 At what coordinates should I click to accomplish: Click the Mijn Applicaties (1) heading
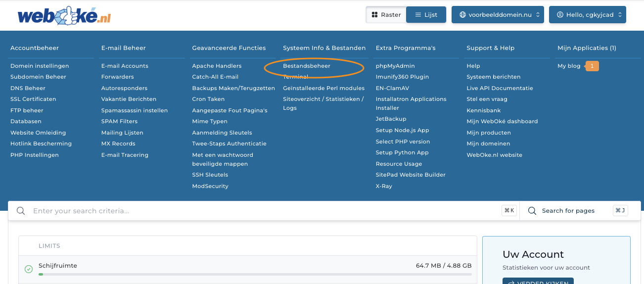(587, 48)
